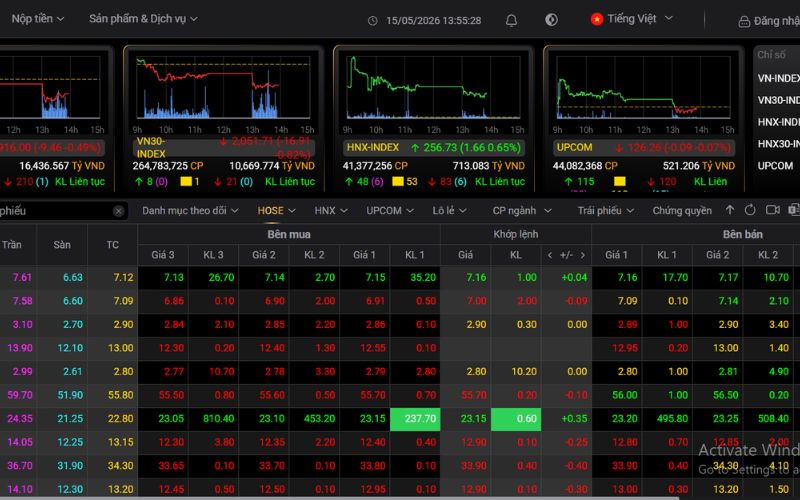Select the HOSE exchange tab
This screenshot has height=500, width=800.
(x=276, y=211)
